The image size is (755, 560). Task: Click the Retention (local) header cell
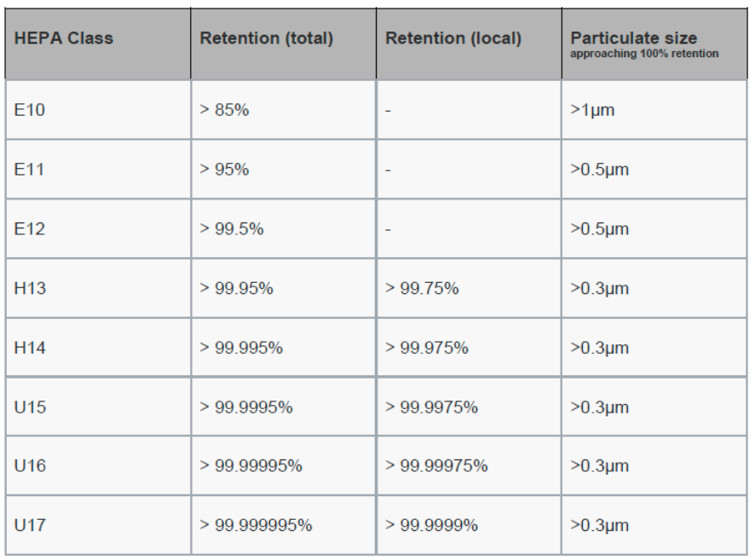point(453,39)
